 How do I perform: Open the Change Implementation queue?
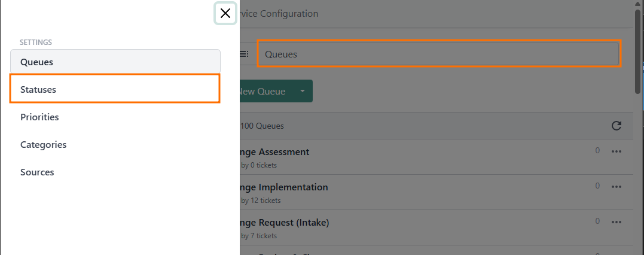click(x=285, y=187)
